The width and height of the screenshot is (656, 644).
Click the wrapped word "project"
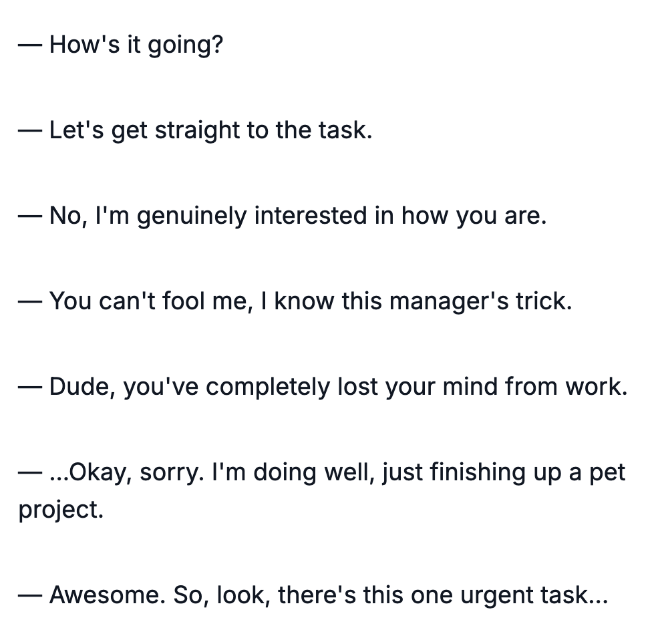click(x=59, y=510)
